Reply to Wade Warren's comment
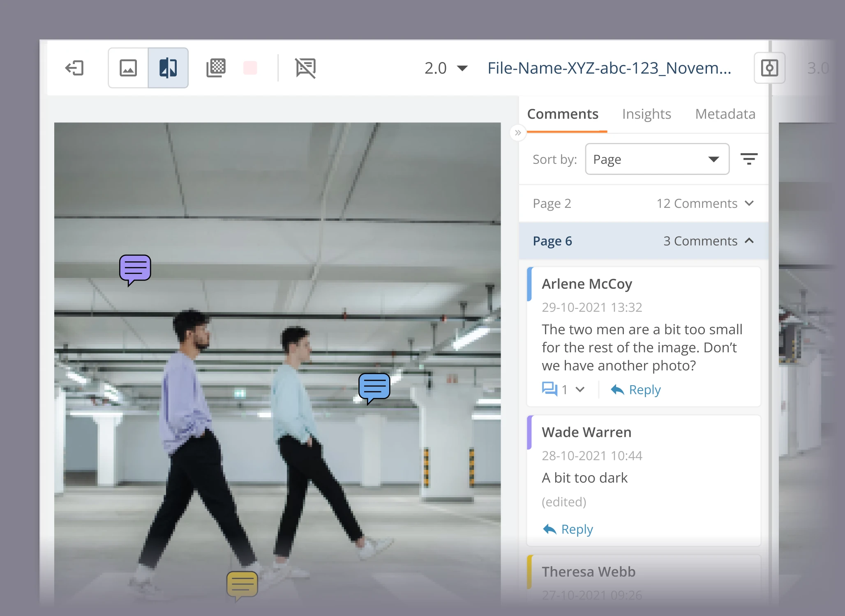This screenshot has height=616, width=845. click(568, 529)
